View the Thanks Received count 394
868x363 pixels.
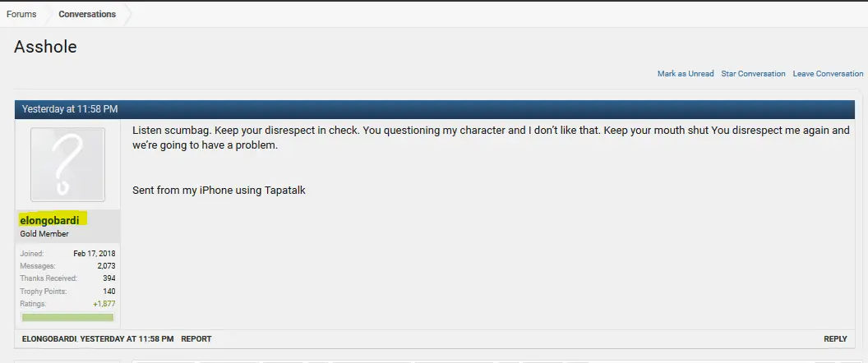click(x=108, y=278)
